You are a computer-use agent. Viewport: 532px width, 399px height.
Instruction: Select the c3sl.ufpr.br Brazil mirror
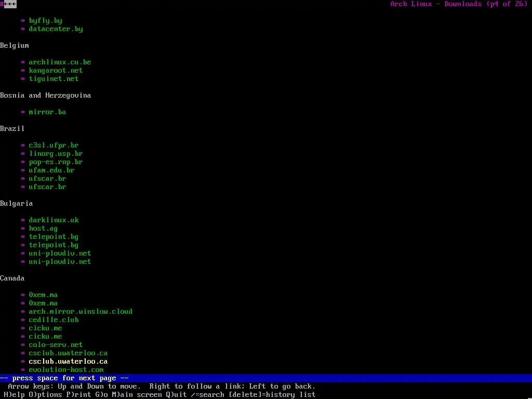54,145
